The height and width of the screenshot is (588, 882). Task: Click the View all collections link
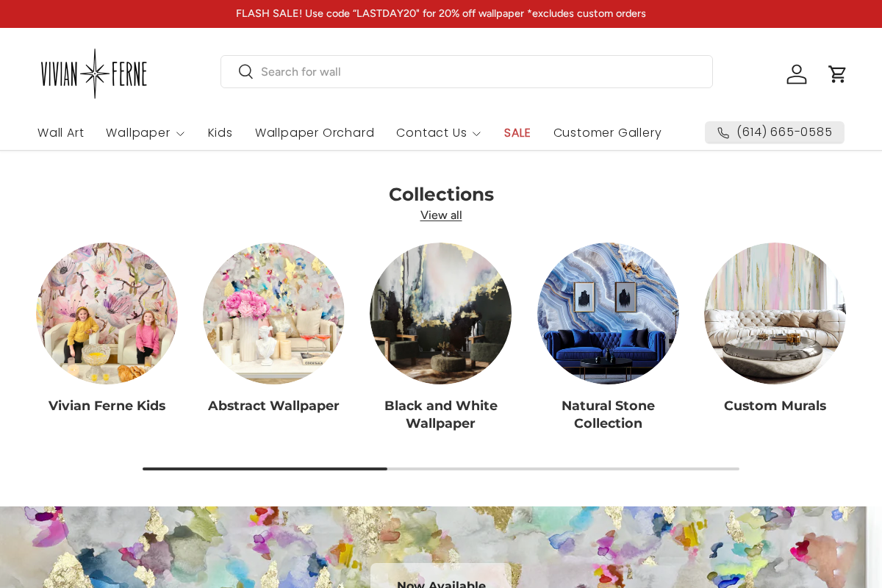tap(440, 215)
